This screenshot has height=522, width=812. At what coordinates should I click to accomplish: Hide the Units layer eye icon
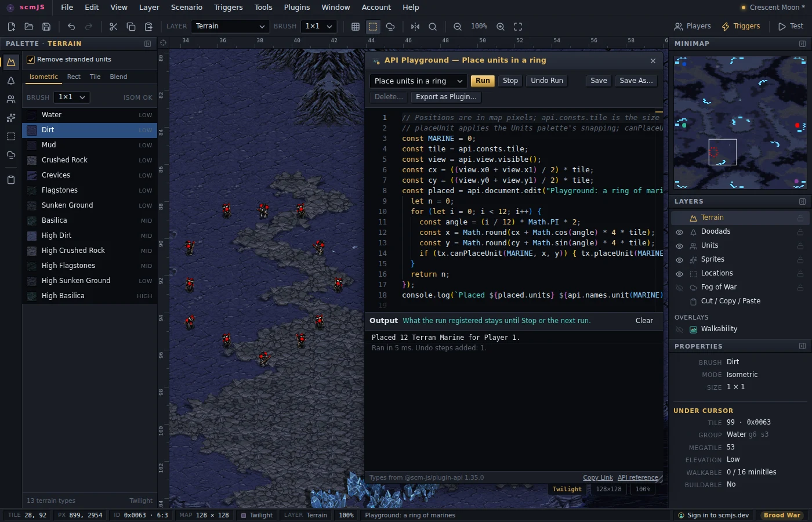click(680, 246)
